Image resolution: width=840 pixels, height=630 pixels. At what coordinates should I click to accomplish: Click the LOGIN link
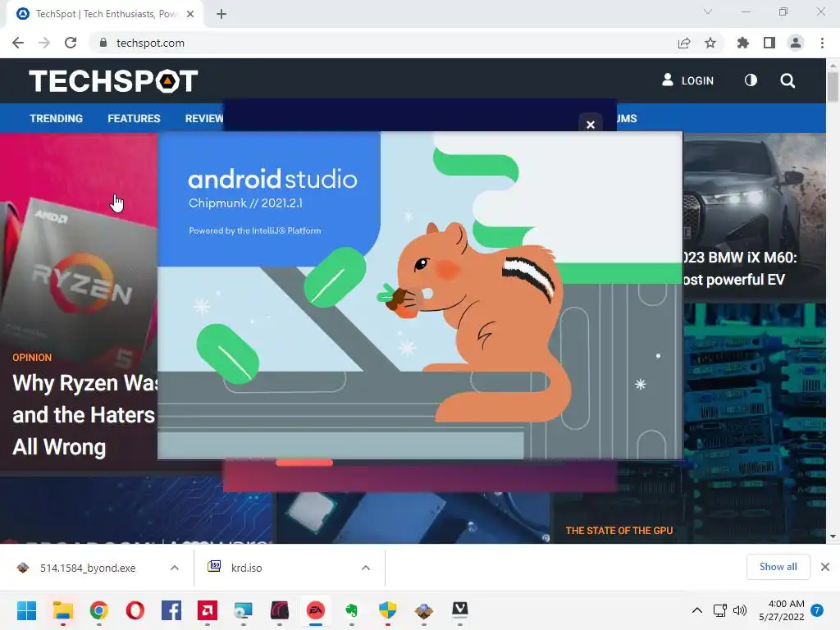pyautogui.click(x=688, y=80)
